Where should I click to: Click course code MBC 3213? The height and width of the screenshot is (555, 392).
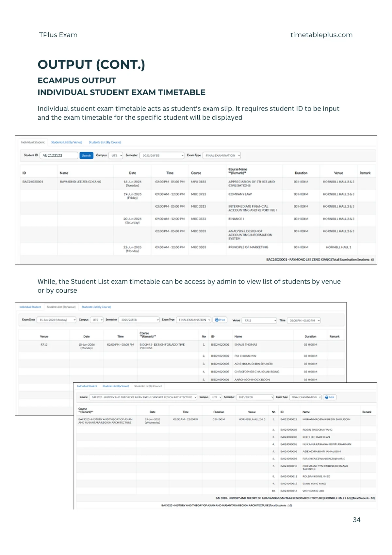[x=198, y=206]
